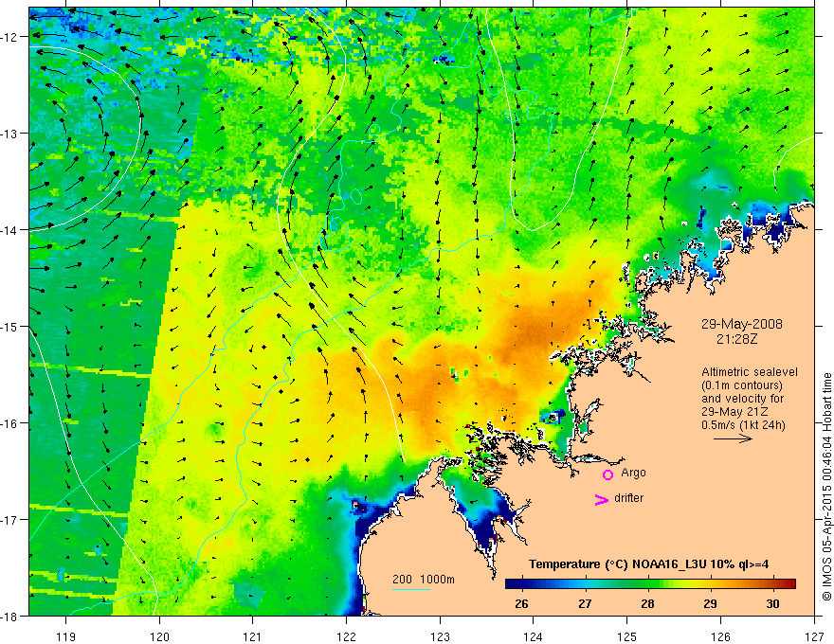Click the colorbar tick label 29
Image resolution: width=834 pixels, height=644 pixels.
click(710, 603)
